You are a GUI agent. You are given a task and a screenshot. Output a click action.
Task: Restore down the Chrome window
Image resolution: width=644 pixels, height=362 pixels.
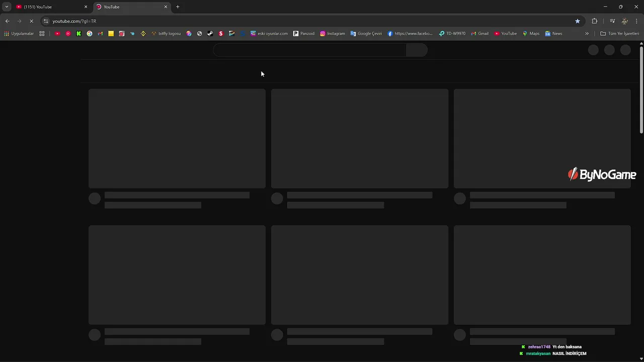(x=620, y=7)
